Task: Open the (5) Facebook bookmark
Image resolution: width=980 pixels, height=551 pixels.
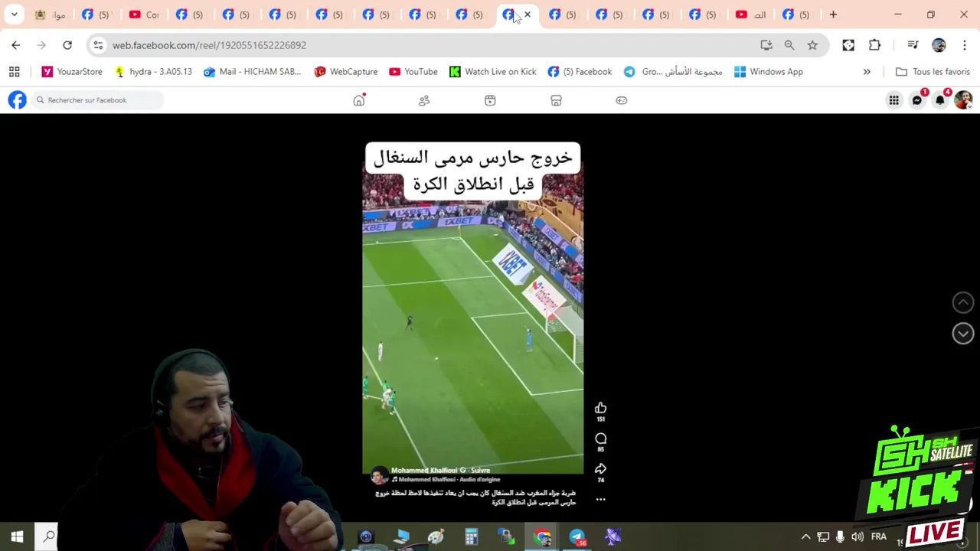Action: pos(580,72)
